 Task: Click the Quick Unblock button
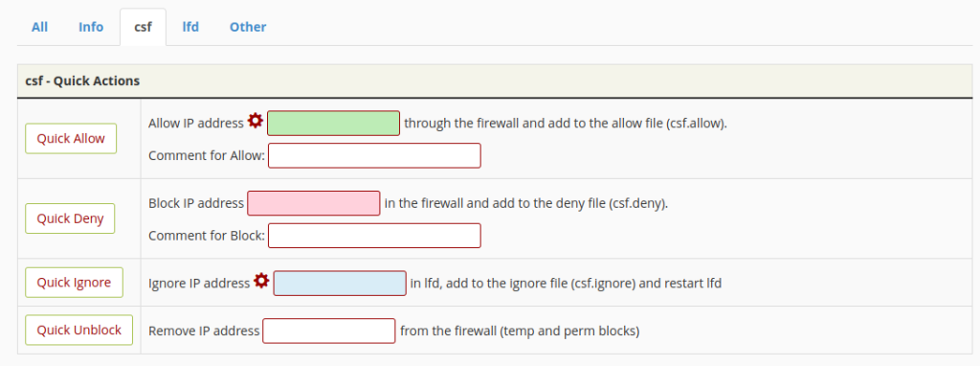[x=78, y=330]
